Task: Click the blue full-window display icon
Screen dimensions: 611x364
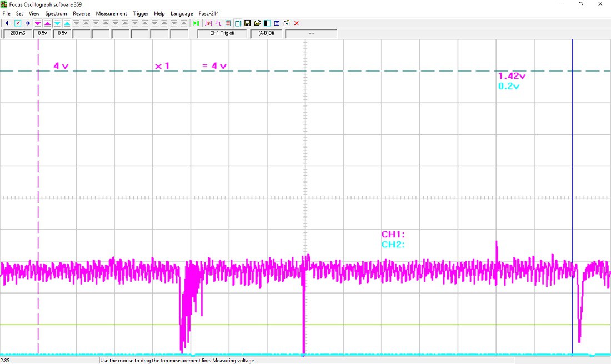Action: click(x=277, y=23)
